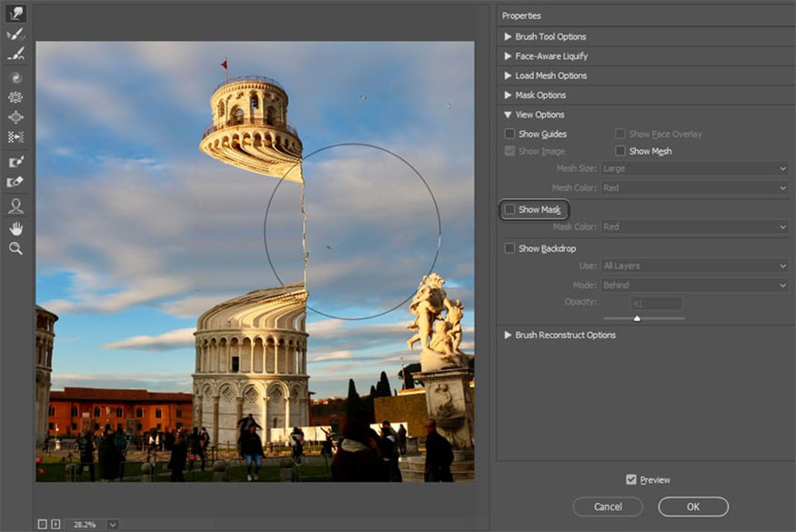
Task: Click the backdrop Opacity slider handle
Action: tap(637, 318)
